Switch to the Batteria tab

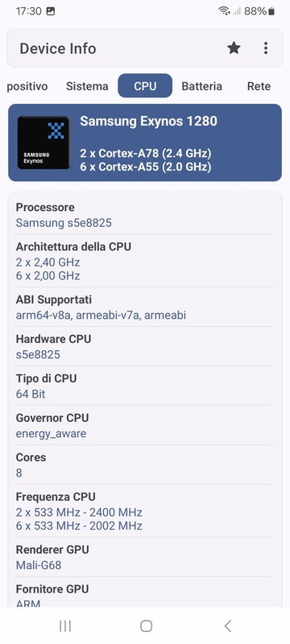click(201, 86)
